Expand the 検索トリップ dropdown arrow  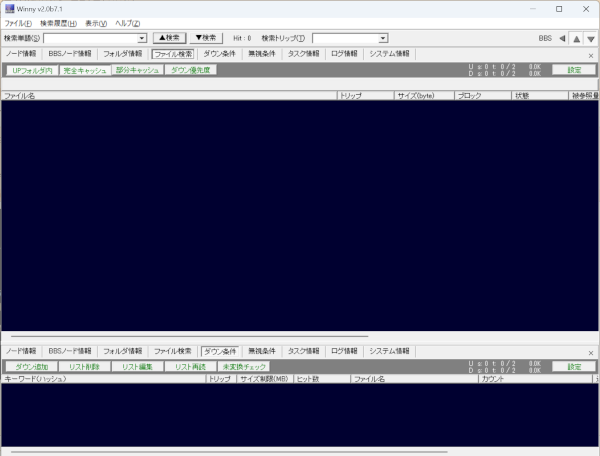pyautogui.click(x=383, y=38)
